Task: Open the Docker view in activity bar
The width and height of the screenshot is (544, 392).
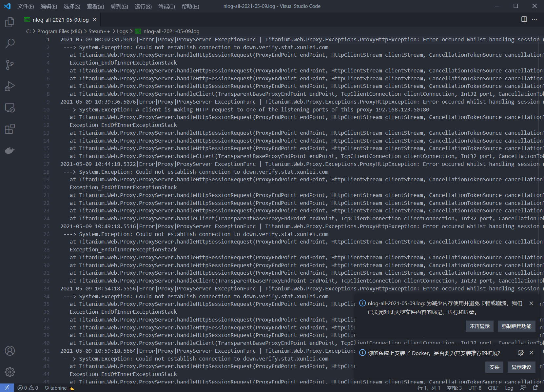Action: [x=10, y=150]
